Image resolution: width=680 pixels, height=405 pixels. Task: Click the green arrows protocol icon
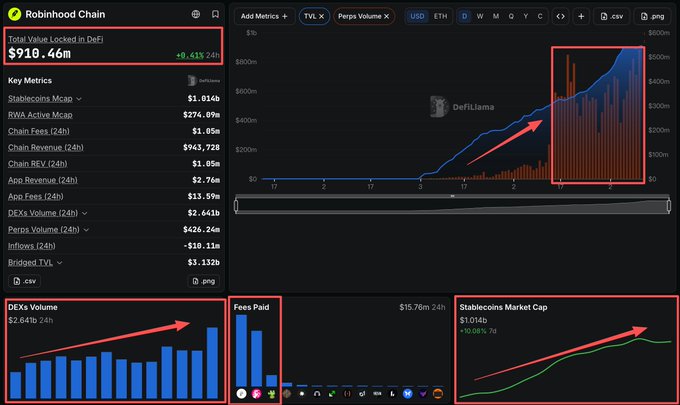332,393
